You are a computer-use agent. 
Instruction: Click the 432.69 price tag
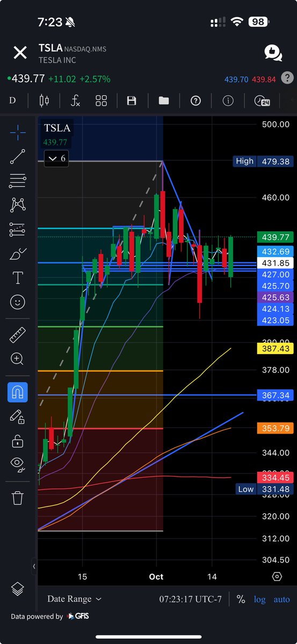coord(274,251)
